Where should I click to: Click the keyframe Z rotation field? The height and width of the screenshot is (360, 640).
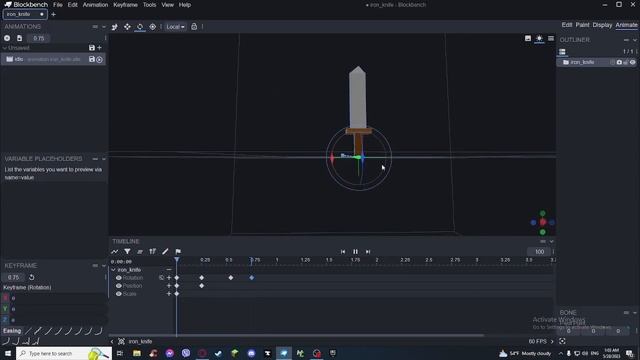coord(57,320)
